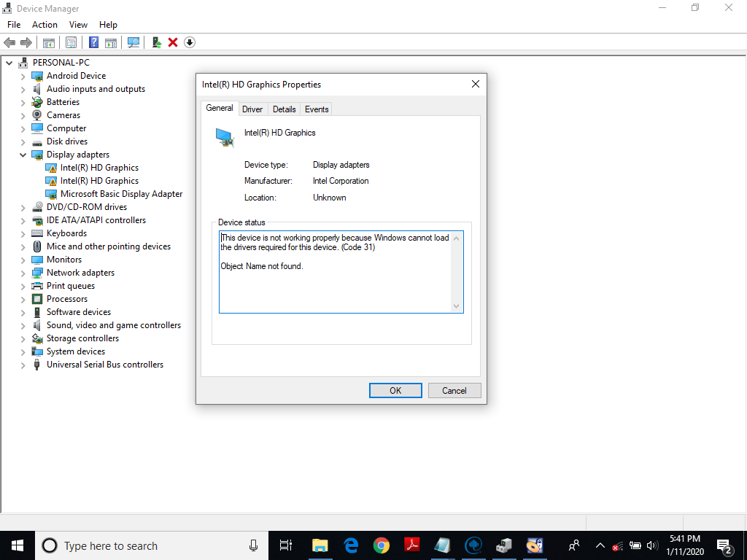The width and height of the screenshot is (747, 560).
Task: Switch to the Events tab
Action: pyautogui.click(x=317, y=109)
